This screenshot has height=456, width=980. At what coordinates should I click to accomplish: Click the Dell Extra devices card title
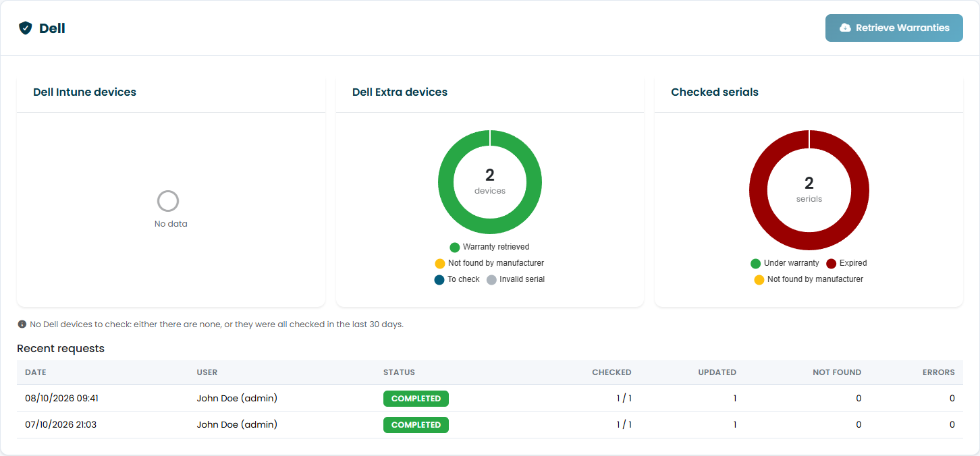click(400, 92)
